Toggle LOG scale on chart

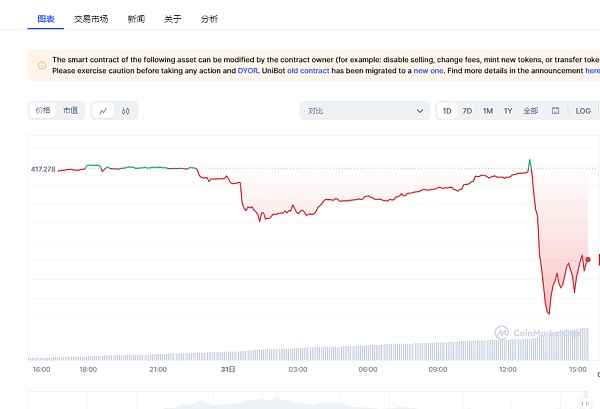583,111
